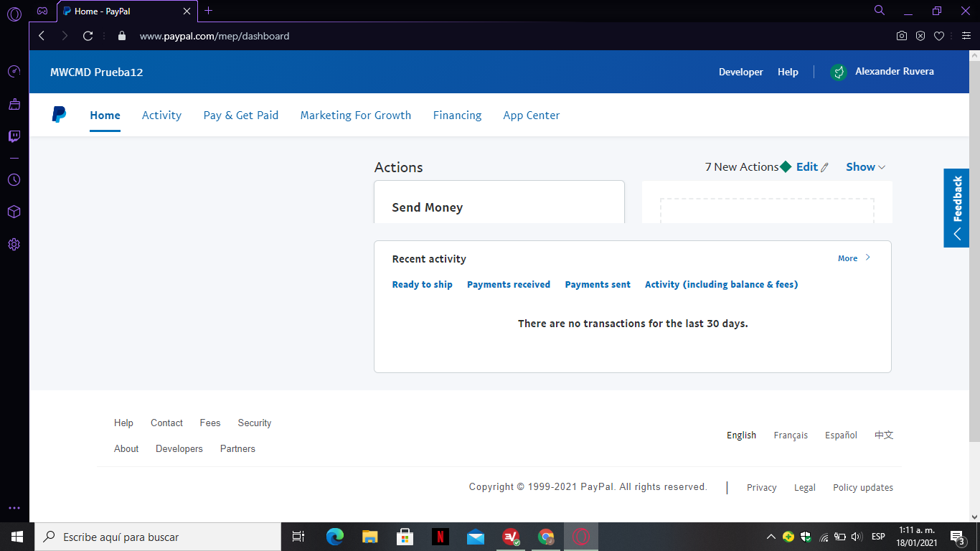The image size is (980, 551).
Task: Open the Activity navigation tab
Action: pos(161,115)
